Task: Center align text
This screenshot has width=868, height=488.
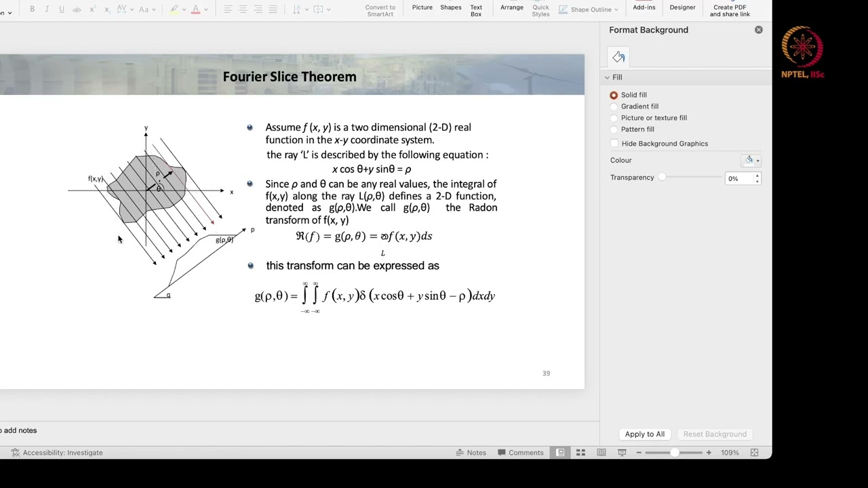Action: [x=243, y=9]
